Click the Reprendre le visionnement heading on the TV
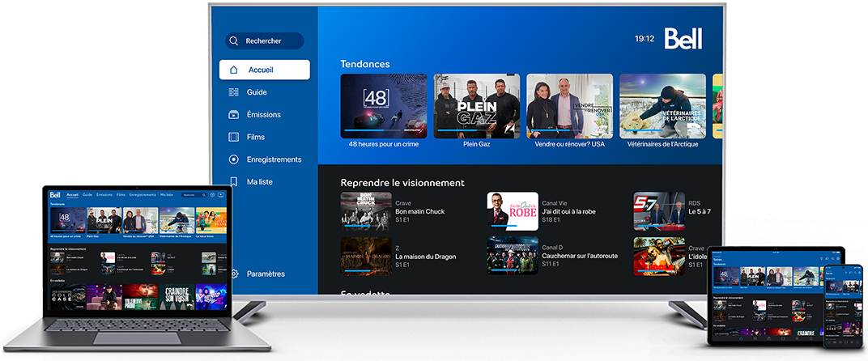This screenshot has height=361, width=868. (402, 183)
